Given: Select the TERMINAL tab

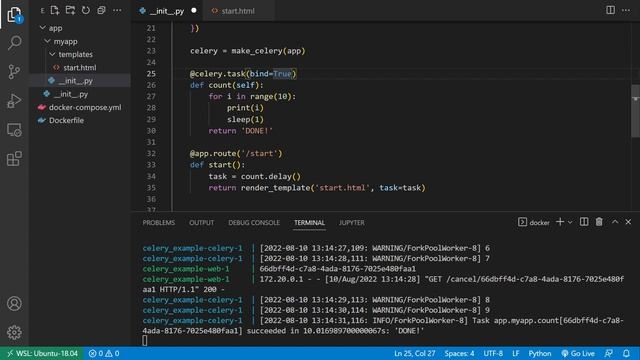Looking at the screenshot, I should point(309,222).
